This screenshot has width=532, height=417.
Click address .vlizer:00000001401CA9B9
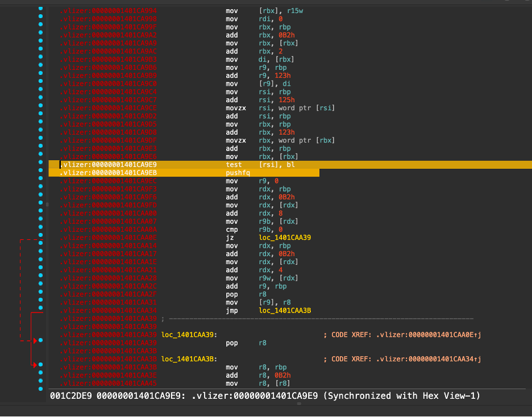click(108, 76)
